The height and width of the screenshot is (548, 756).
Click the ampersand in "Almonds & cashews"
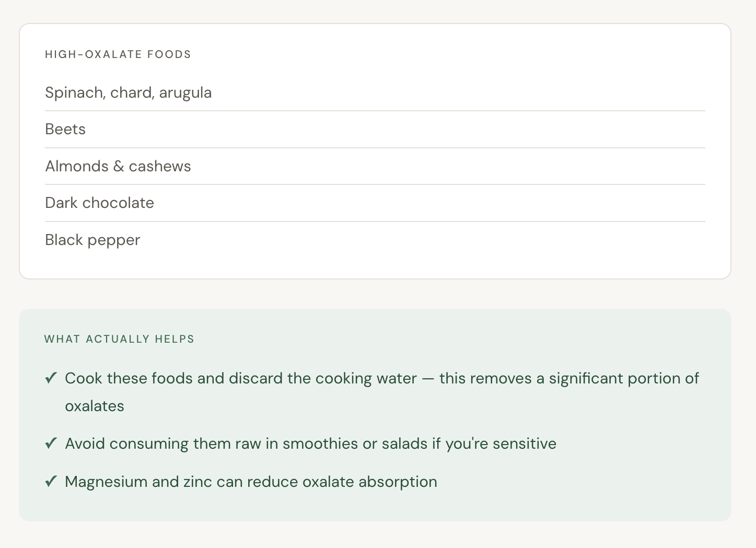pyautogui.click(x=119, y=166)
